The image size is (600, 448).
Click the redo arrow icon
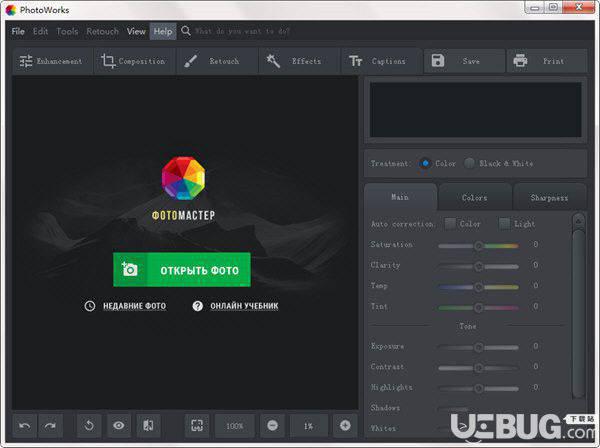[x=50, y=425]
